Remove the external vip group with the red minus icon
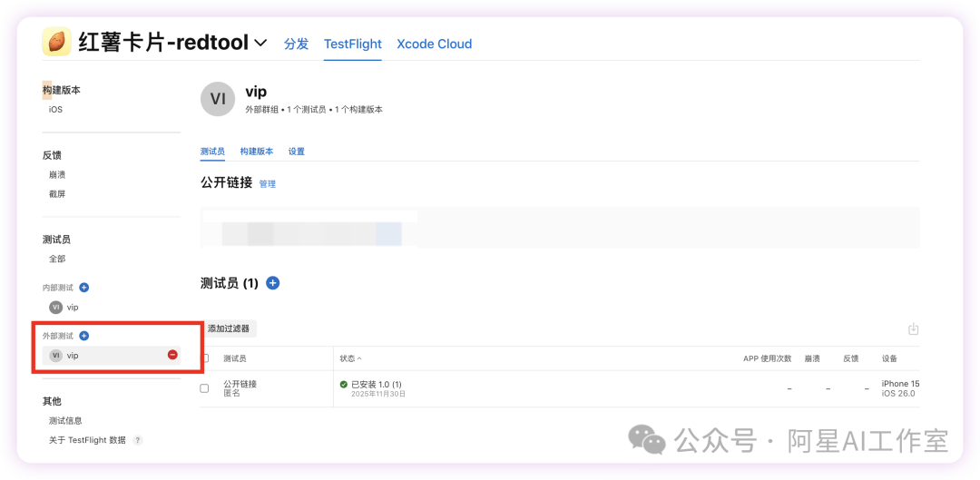 coord(172,355)
